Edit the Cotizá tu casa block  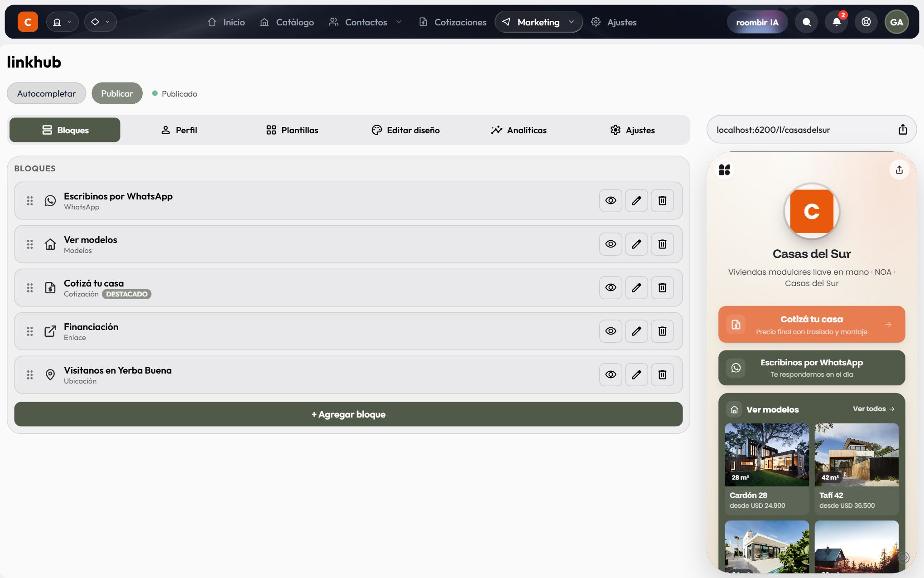point(636,287)
